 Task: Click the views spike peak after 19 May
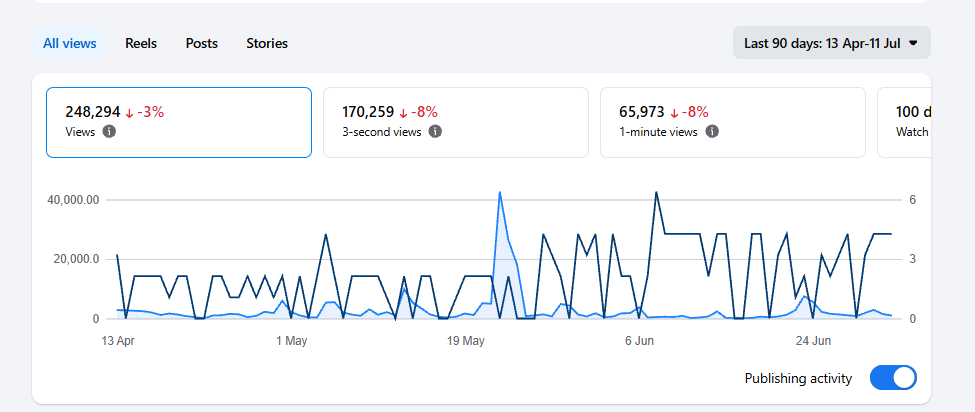[499, 192]
